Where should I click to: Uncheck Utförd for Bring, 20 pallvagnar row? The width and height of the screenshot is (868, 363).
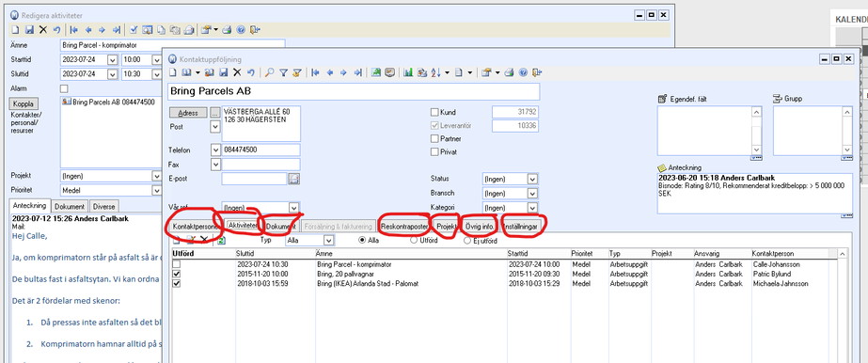[177, 274]
